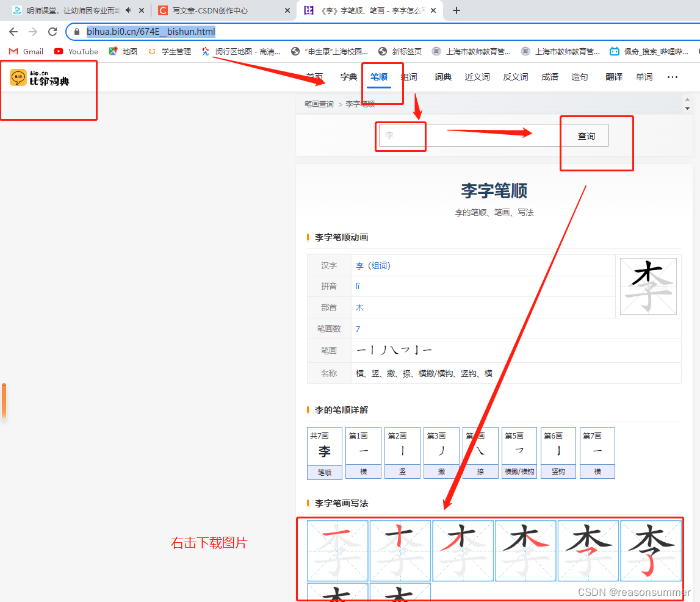
Task: Click the orange side handle at left edge
Action: point(4,400)
